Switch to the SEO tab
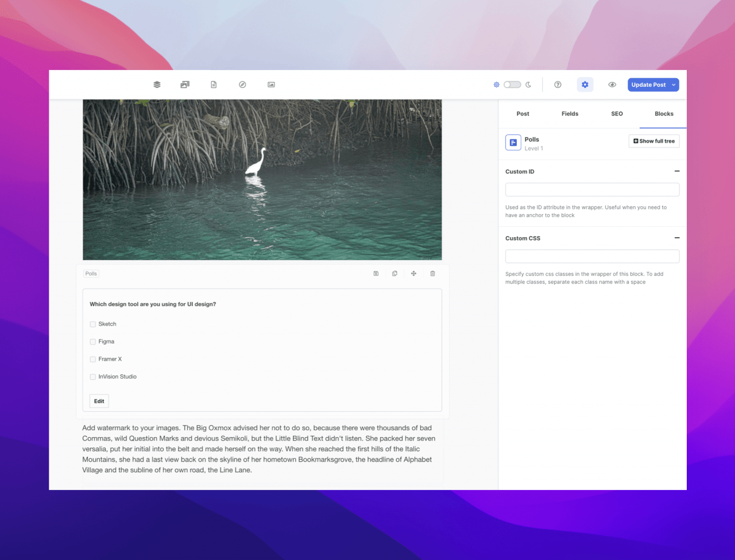 617,114
